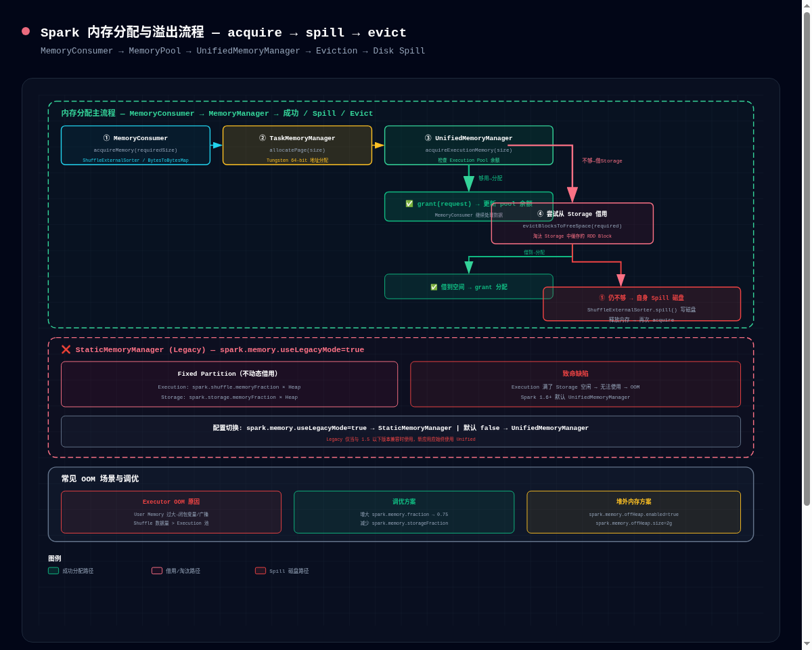Click the 'acquireMemory(requiredSize)' text

tap(135, 150)
